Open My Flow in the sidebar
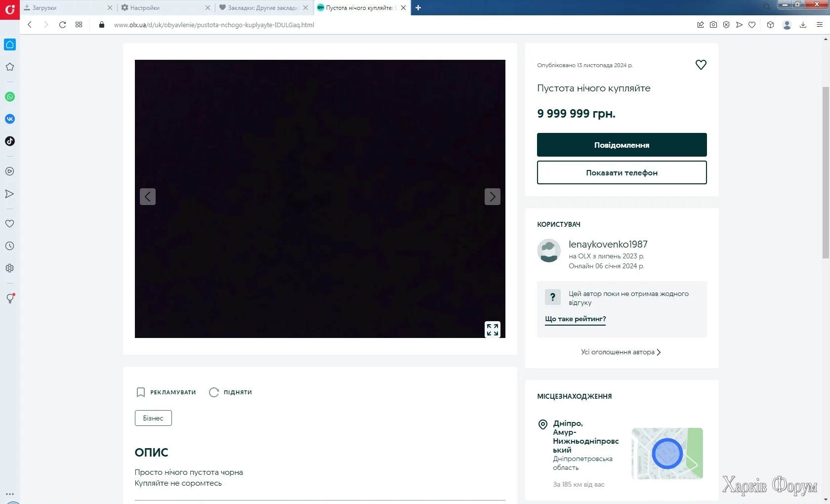Screen dimensions: 830x504 [10, 194]
